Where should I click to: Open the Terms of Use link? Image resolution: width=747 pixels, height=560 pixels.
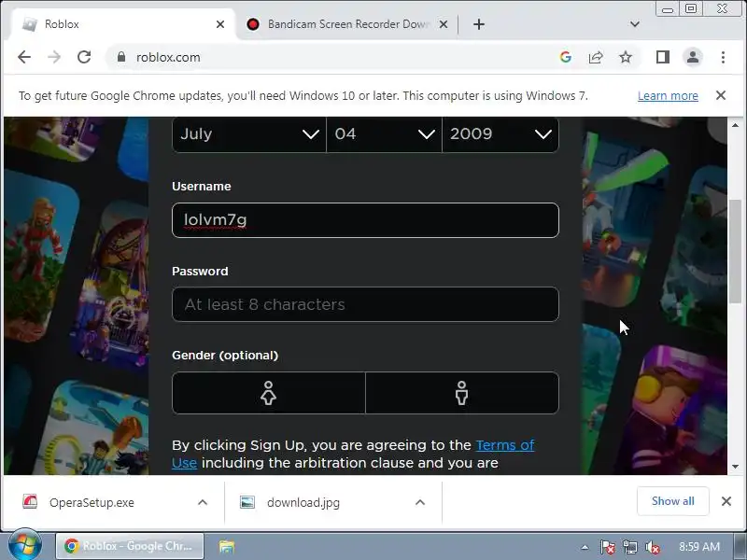(x=505, y=445)
